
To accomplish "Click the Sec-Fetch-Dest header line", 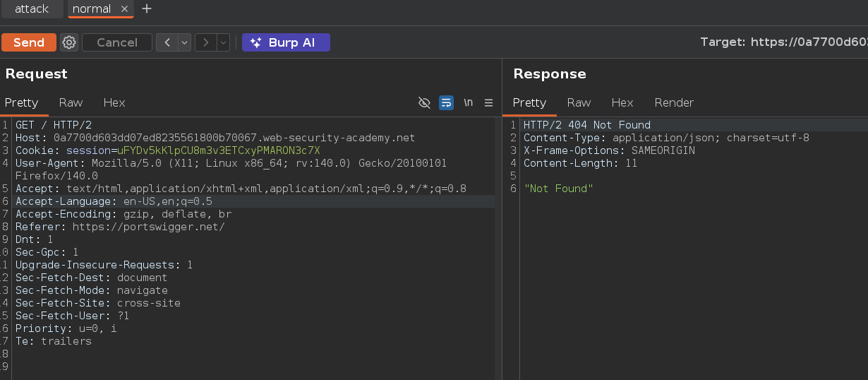I will (92, 278).
